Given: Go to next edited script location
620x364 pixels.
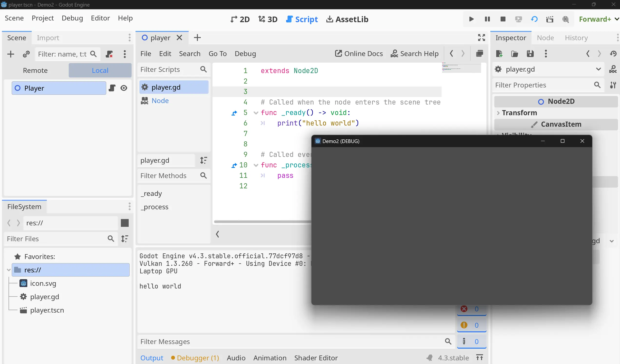Looking at the screenshot, I should 463,54.
